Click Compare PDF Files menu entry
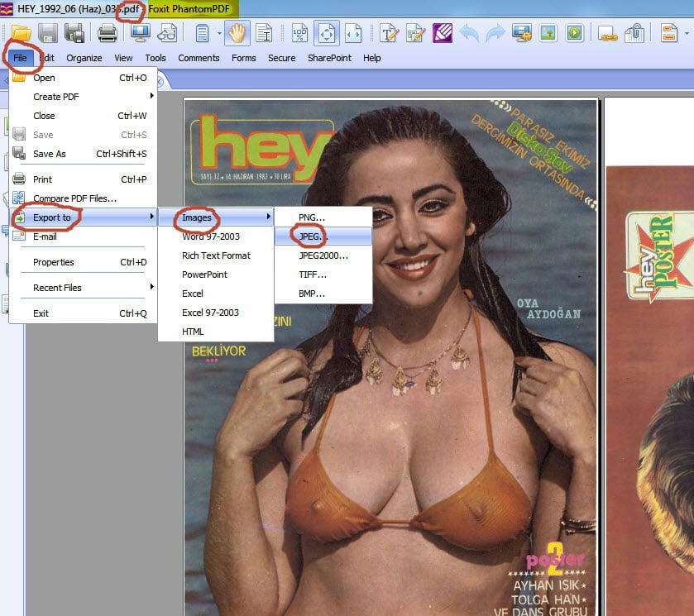 (74, 198)
